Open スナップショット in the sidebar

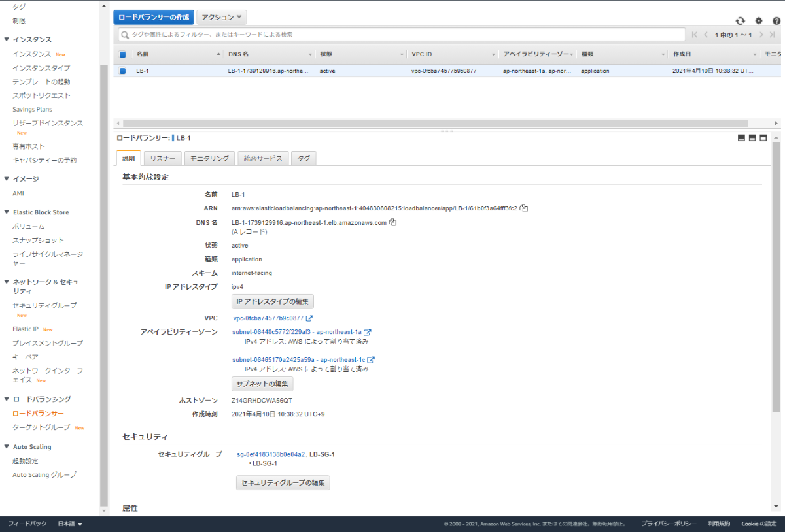[38, 241]
